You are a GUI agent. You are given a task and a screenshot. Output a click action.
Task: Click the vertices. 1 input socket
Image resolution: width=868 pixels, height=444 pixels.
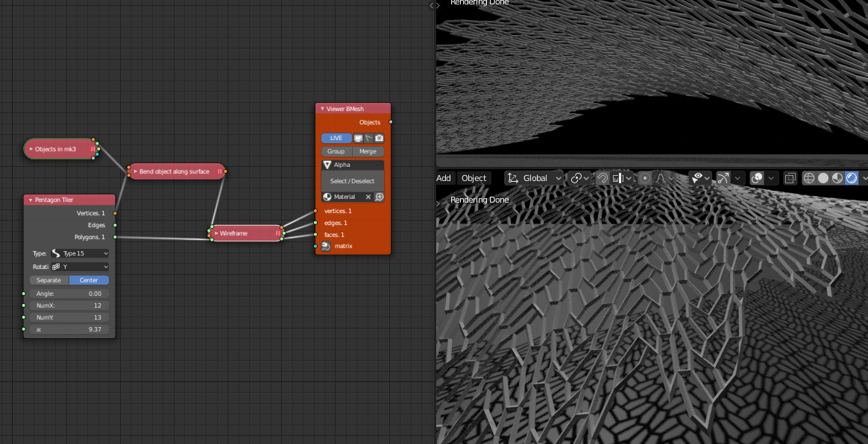click(x=315, y=211)
